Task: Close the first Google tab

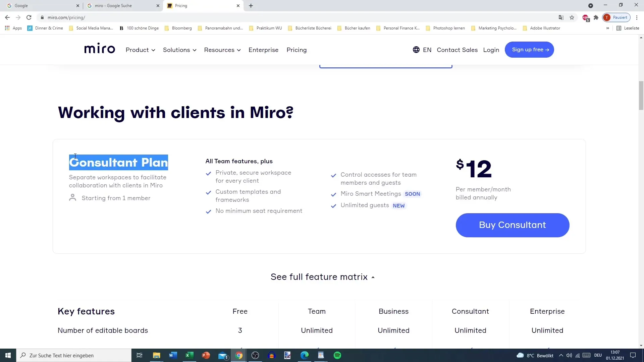Action: coord(78,6)
